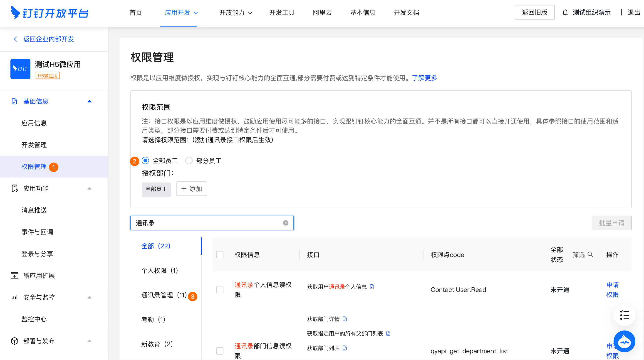Open doc icon beside 获取部门详情
644x360 pixels.
click(345, 319)
